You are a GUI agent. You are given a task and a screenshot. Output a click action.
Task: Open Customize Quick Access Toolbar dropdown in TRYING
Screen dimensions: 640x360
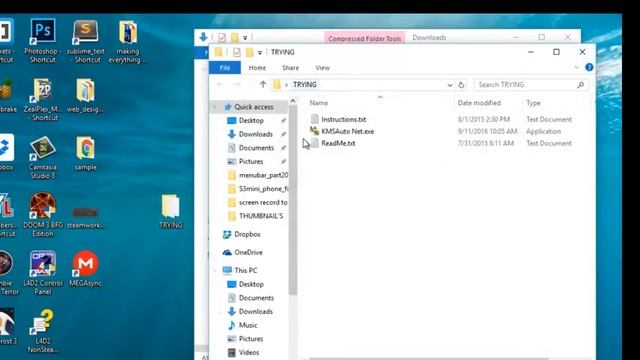click(260, 53)
